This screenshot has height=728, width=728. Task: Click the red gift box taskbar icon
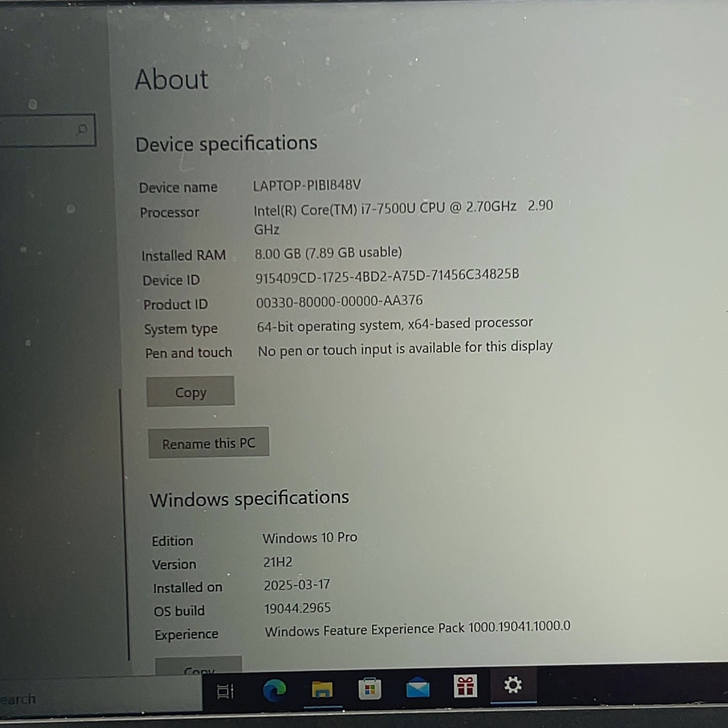click(x=465, y=686)
